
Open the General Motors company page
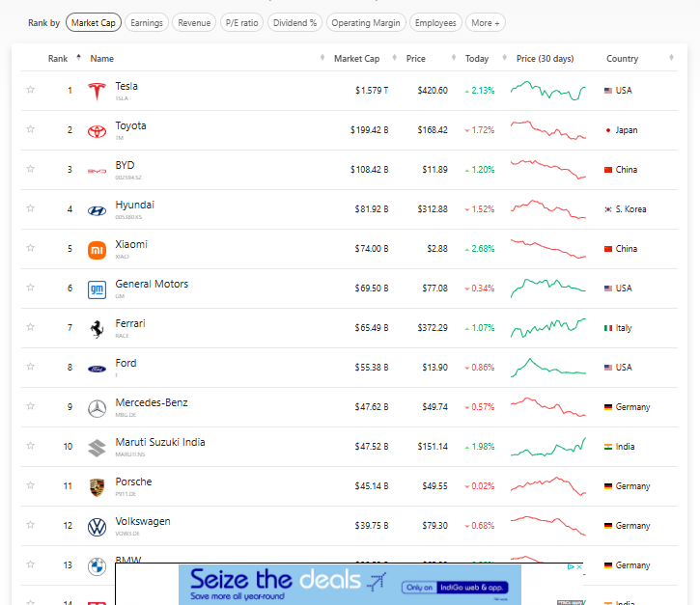(152, 284)
